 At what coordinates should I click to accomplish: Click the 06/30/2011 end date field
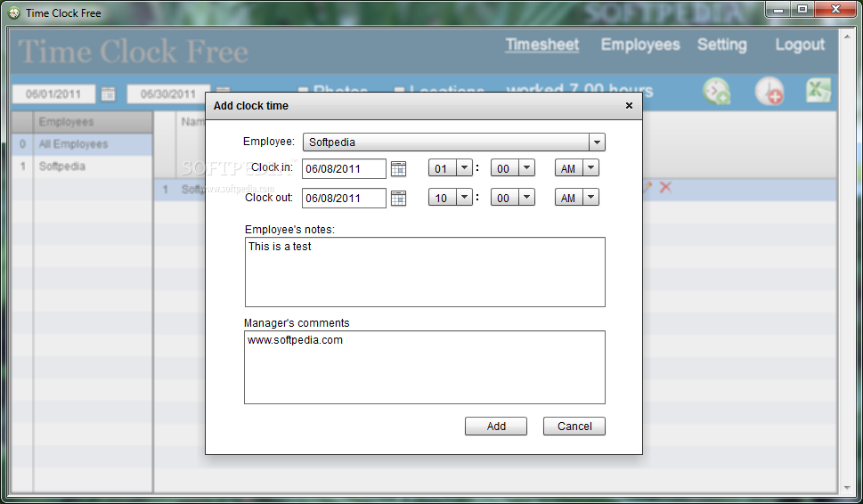coord(168,94)
